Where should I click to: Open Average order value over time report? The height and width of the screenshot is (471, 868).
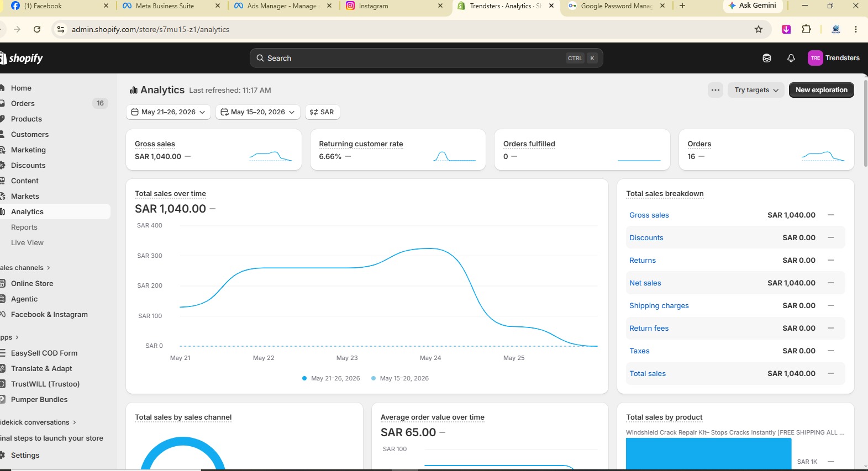coord(433,417)
